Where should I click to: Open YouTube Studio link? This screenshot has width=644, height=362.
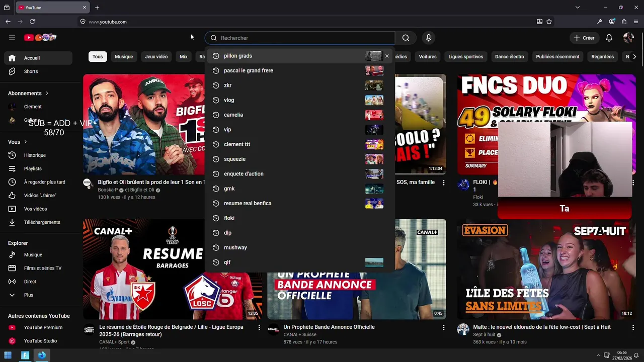(x=38, y=341)
